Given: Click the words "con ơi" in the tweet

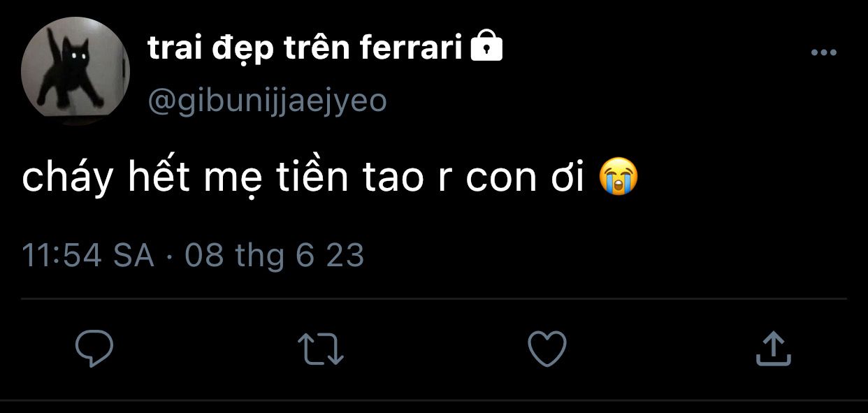Looking at the screenshot, I should coord(525,179).
